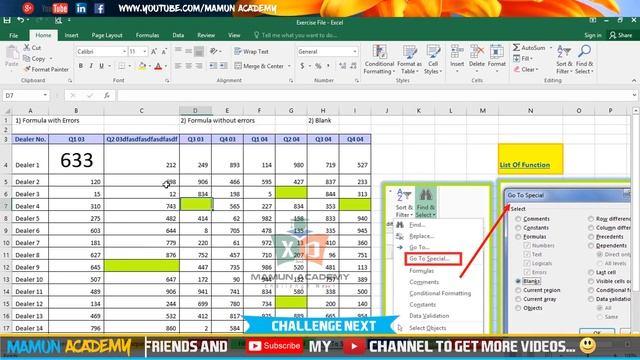Toggle Bold formatting
The width and height of the screenshot is (640, 360).
click(80, 66)
